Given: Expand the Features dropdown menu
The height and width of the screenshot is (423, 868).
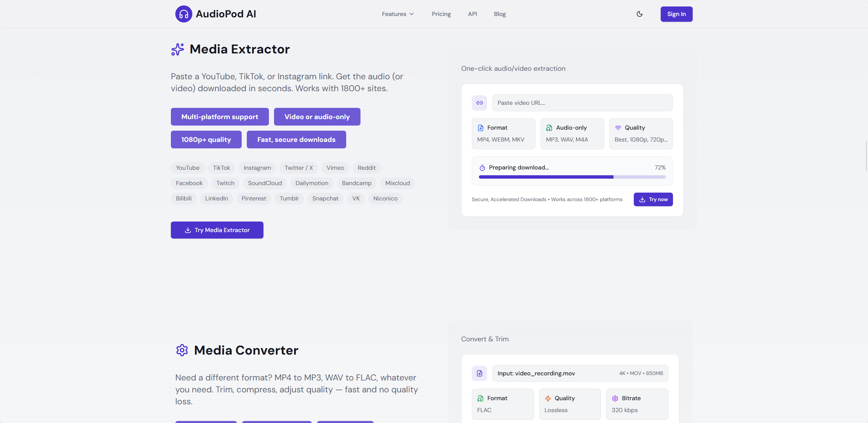Looking at the screenshot, I should pyautogui.click(x=398, y=14).
